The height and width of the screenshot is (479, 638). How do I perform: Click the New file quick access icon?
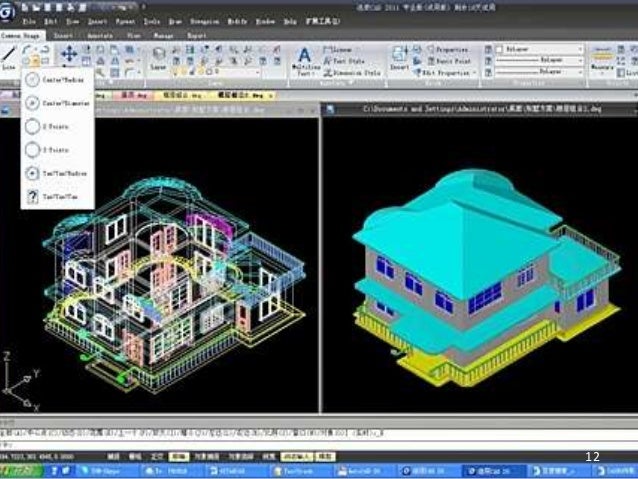coord(25,7)
